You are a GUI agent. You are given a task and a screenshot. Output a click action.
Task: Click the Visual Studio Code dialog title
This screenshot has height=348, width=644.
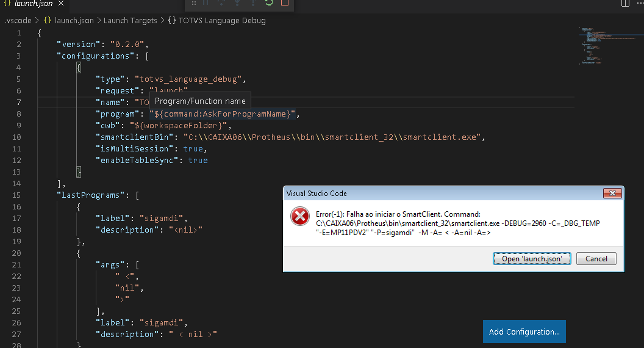pyautogui.click(x=317, y=194)
